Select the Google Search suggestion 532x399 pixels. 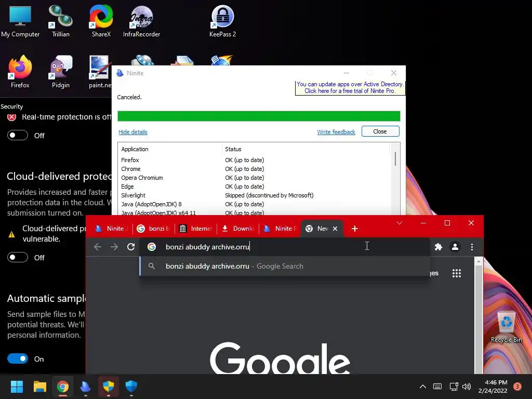[285, 267]
